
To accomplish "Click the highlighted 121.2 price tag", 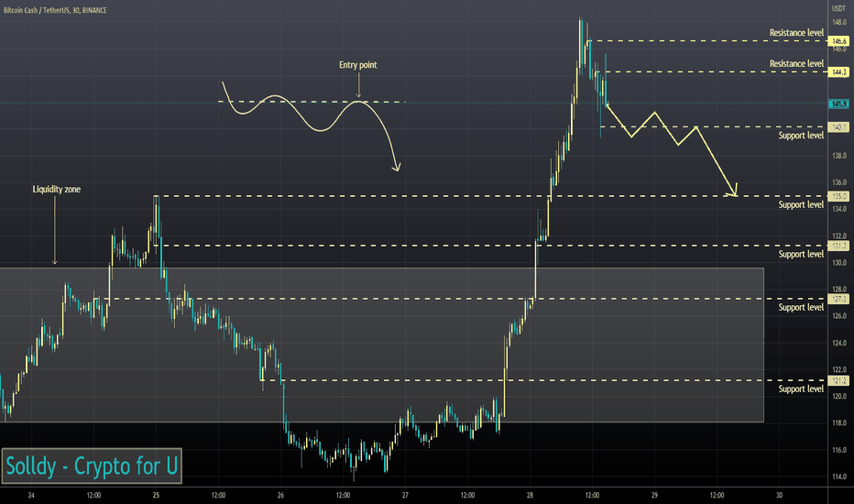I will click(838, 380).
